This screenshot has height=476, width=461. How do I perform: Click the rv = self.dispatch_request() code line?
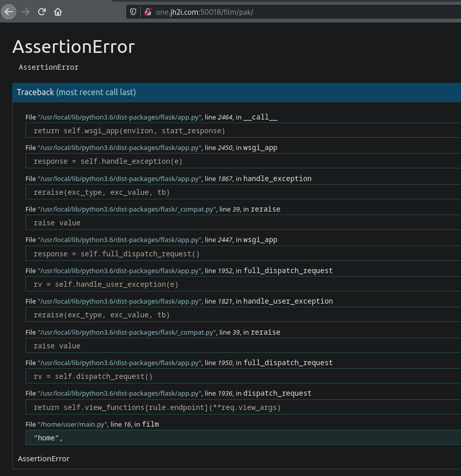(x=93, y=376)
